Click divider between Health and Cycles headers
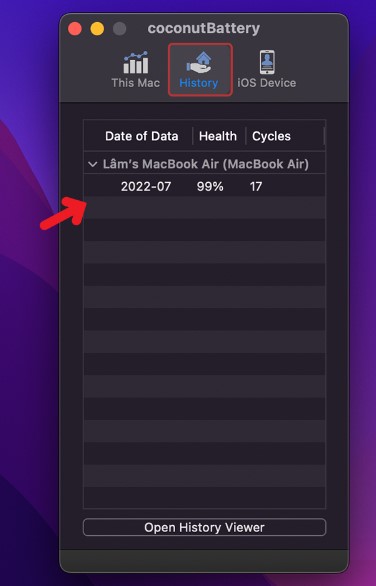Screen dimensions: 376x586 (x=246, y=136)
